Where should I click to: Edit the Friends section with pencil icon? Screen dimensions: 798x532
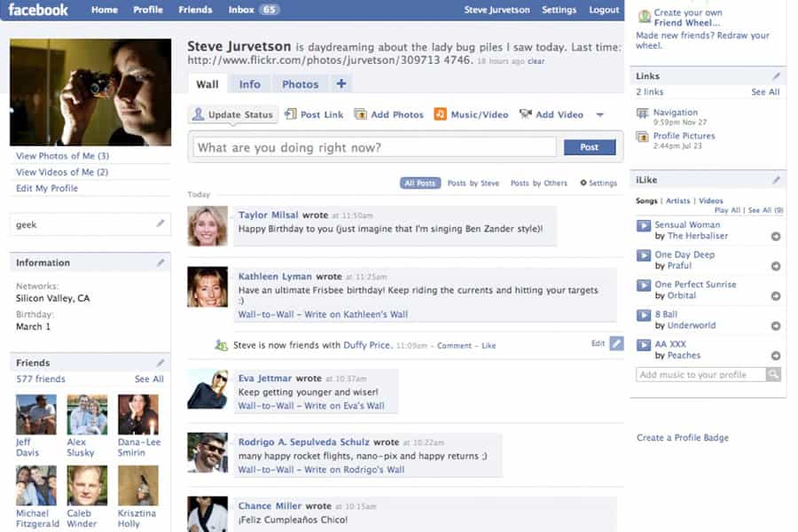[x=160, y=362]
